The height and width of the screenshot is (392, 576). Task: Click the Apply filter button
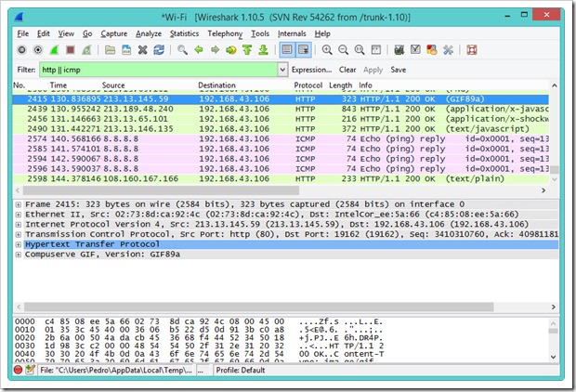(373, 70)
